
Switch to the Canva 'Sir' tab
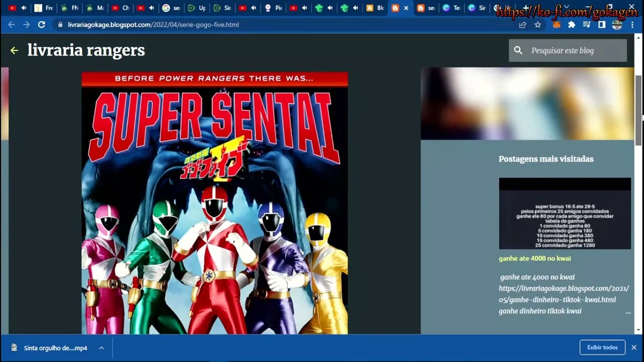pyautogui.click(x=477, y=8)
